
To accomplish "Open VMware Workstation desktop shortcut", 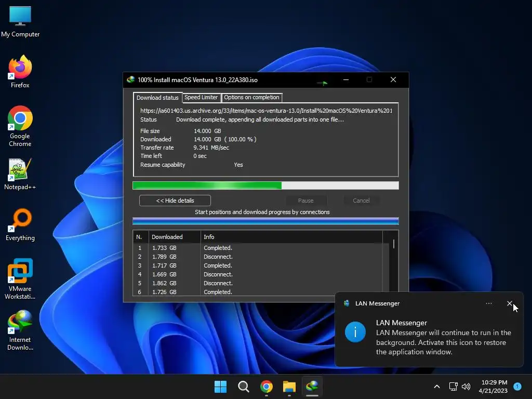I will click(20, 279).
